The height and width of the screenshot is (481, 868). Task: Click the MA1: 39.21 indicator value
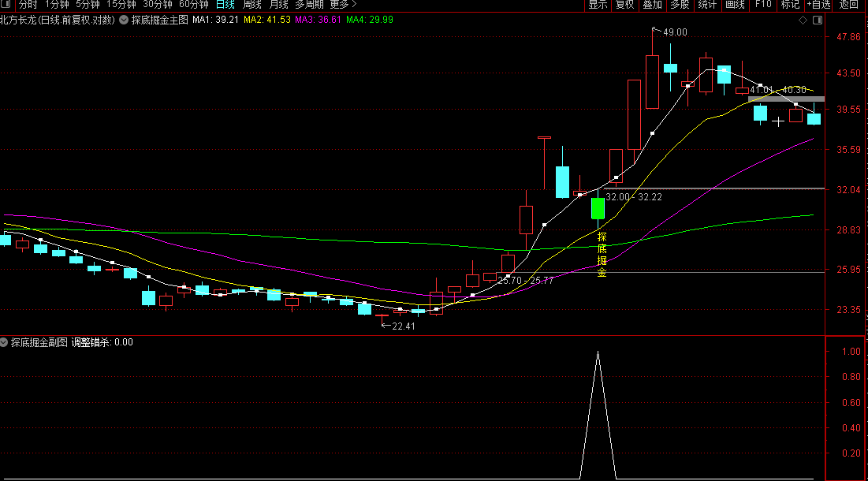(215, 20)
